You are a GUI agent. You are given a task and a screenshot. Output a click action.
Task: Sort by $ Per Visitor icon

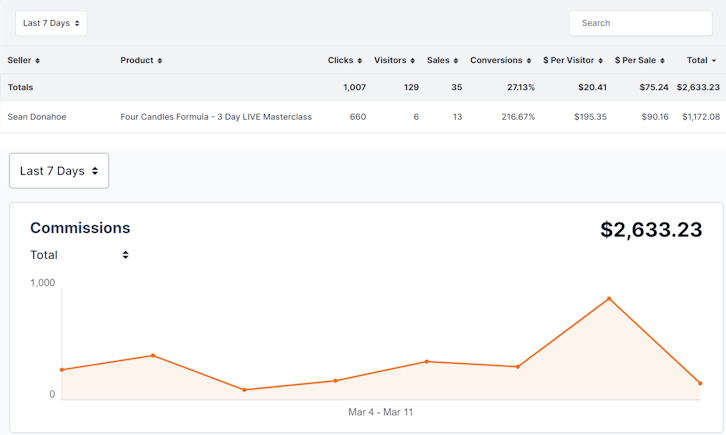coord(603,61)
